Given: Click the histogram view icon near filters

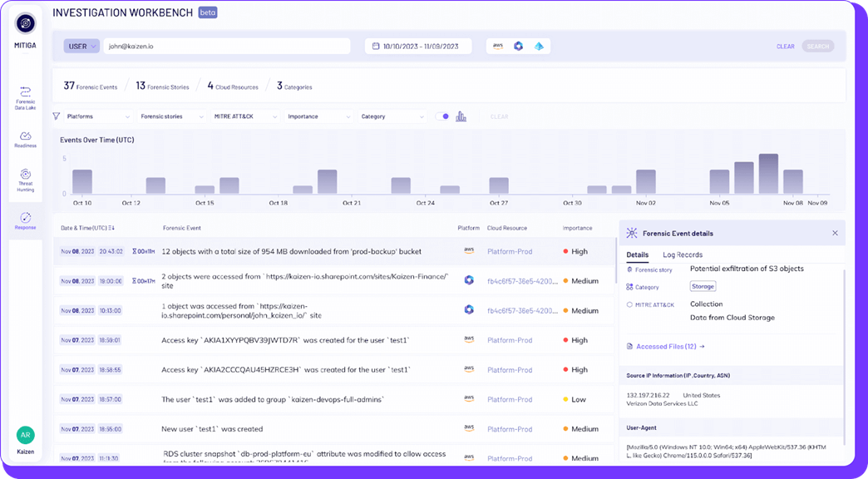Looking at the screenshot, I should [462, 116].
